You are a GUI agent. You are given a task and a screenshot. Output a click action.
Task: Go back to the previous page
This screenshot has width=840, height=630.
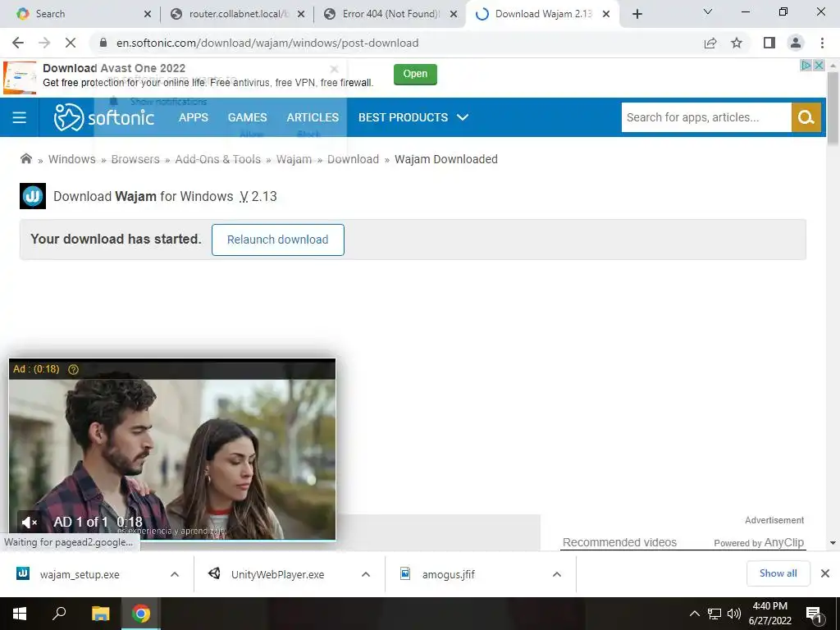[x=18, y=43]
